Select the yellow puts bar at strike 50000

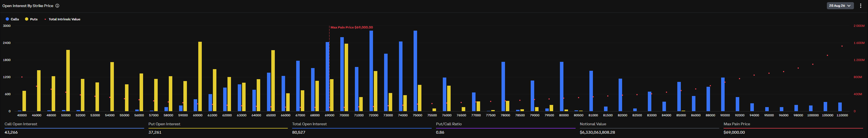(x=68, y=81)
